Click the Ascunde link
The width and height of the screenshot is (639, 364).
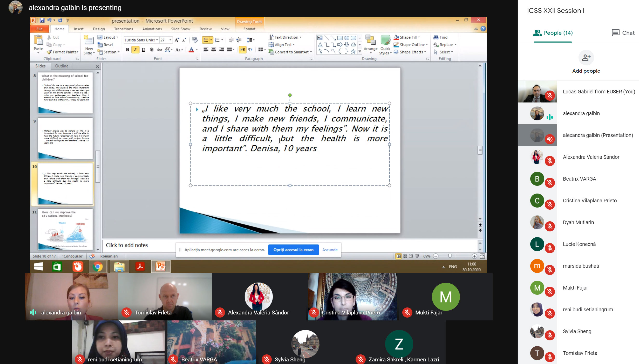tap(330, 250)
